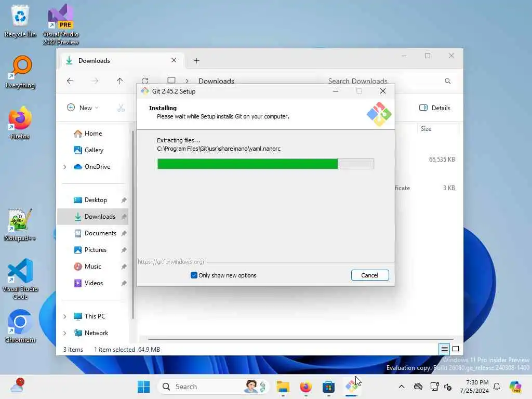Image resolution: width=532 pixels, height=399 pixels.
Task: Open Microsoft Store from the taskbar
Action: 328,387
